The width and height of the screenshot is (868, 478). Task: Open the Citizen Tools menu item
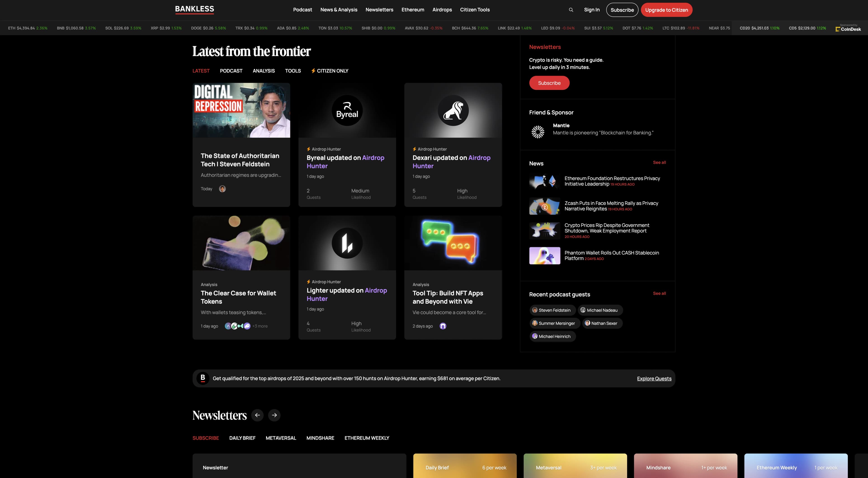pyautogui.click(x=474, y=10)
